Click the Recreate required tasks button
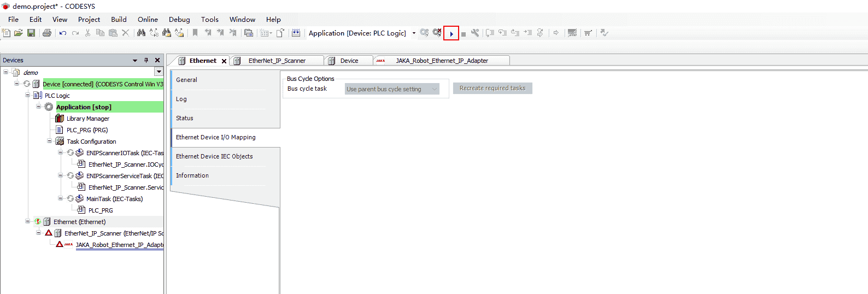This screenshot has height=294, width=868. tap(492, 88)
